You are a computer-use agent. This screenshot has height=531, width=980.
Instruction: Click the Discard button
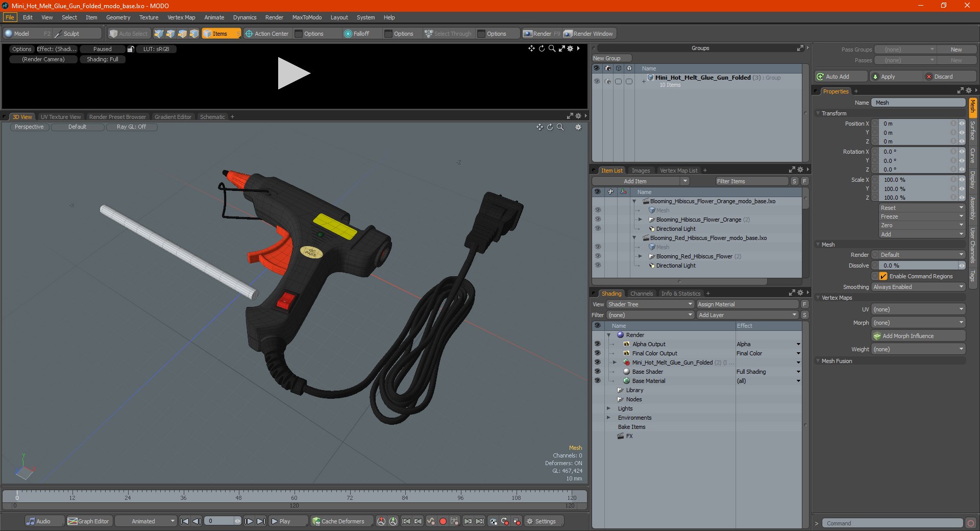click(x=950, y=77)
